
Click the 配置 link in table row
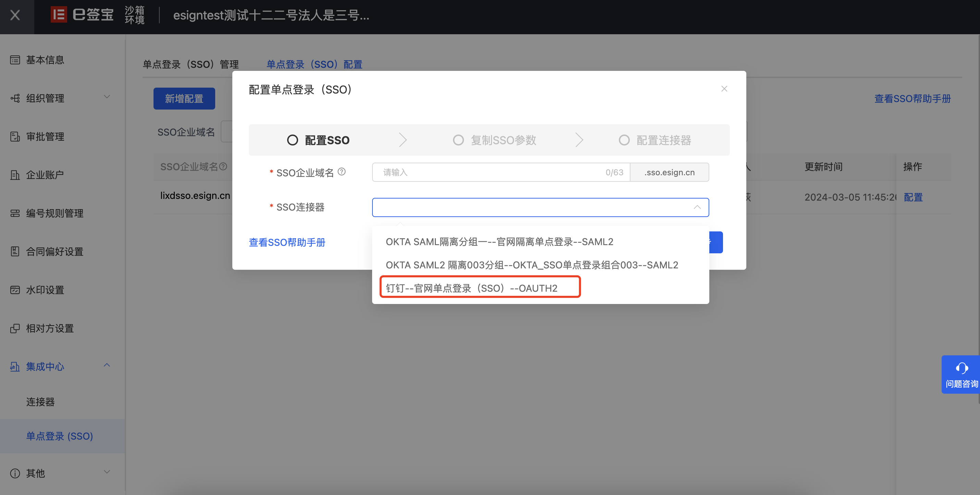point(913,197)
